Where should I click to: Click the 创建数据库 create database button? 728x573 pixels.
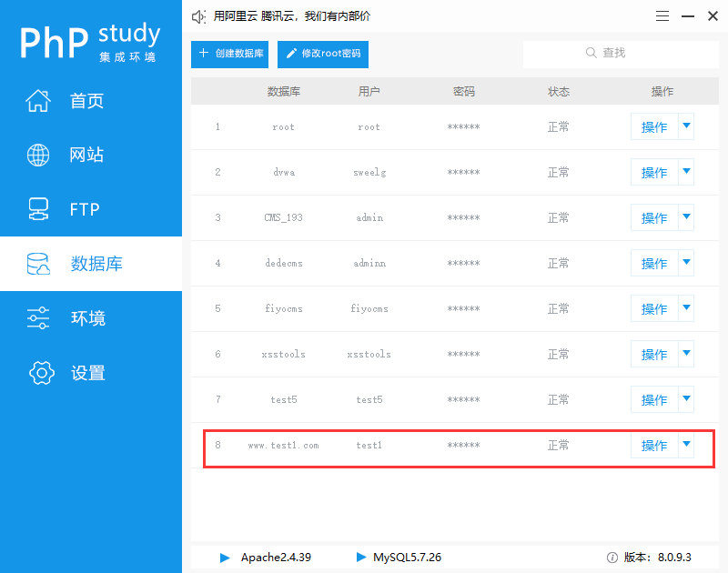coord(230,54)
